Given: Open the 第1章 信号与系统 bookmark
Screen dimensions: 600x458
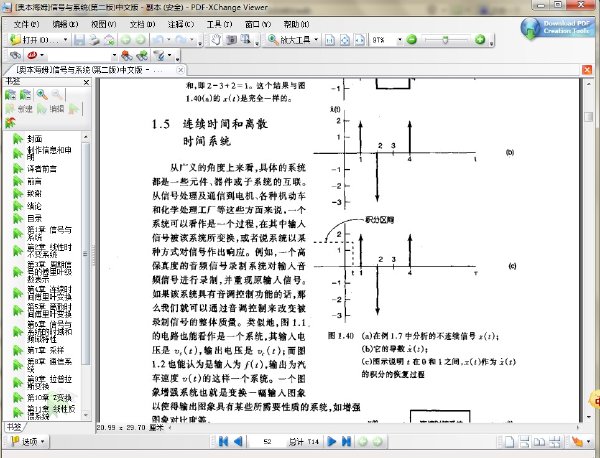Looking at the screenshot, I should click(49, 233).
